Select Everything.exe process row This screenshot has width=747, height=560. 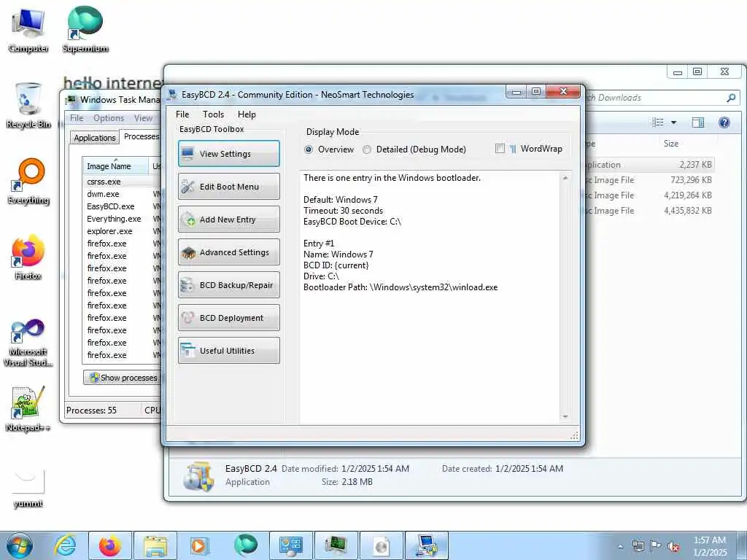coord(122,219)
